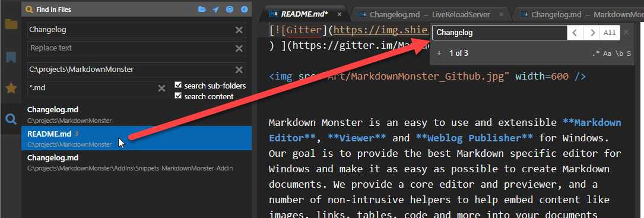Click the '**Weblog Publisher**' text in editor
The height and width of the screenshot is (218, 644).
(x=474, y=138)
